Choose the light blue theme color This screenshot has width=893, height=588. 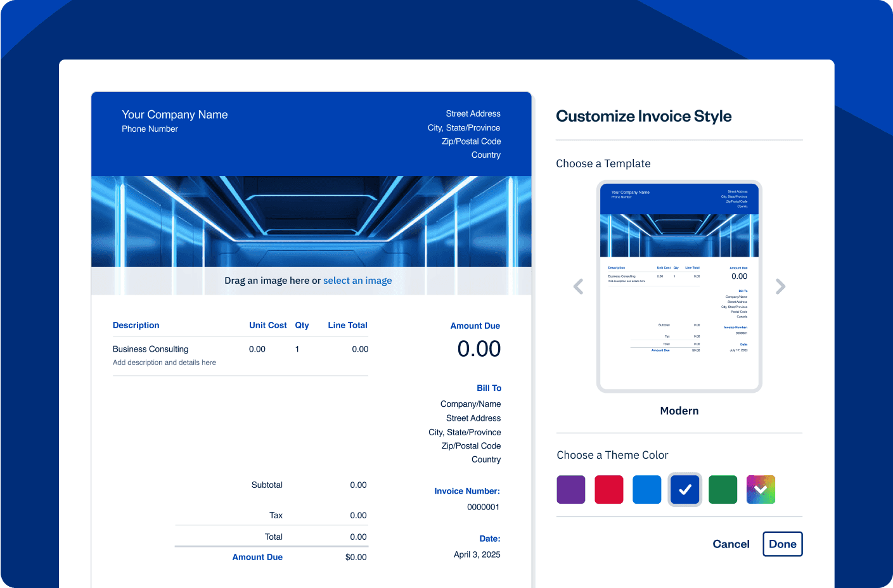tap(646, 490)
